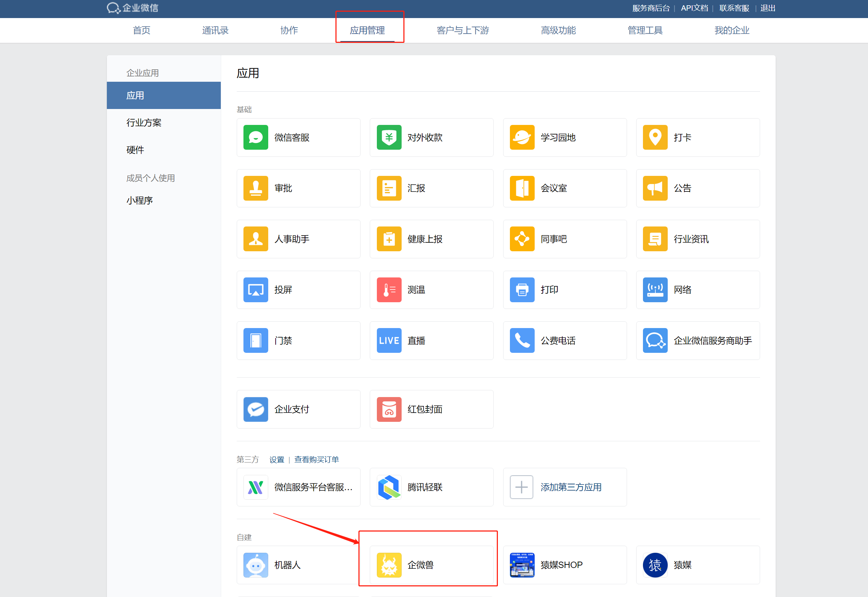Open the 查看购买订单 link

(x=316, y=459)
